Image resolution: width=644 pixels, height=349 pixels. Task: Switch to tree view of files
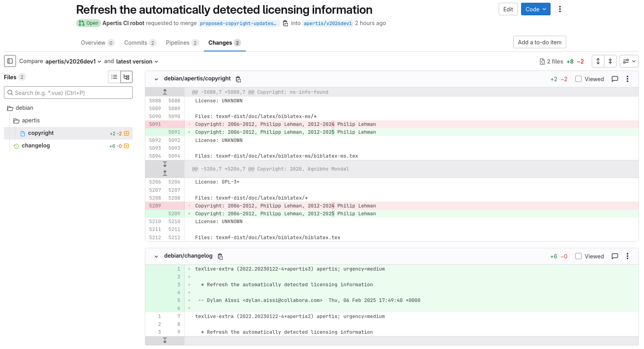click(x=126, y=77)
